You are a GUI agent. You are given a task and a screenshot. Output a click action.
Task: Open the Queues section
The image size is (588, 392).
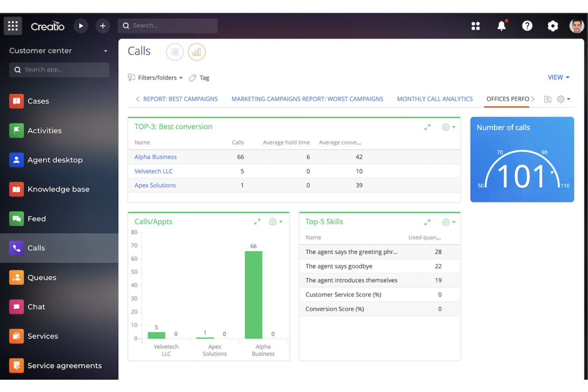(42, 277)
